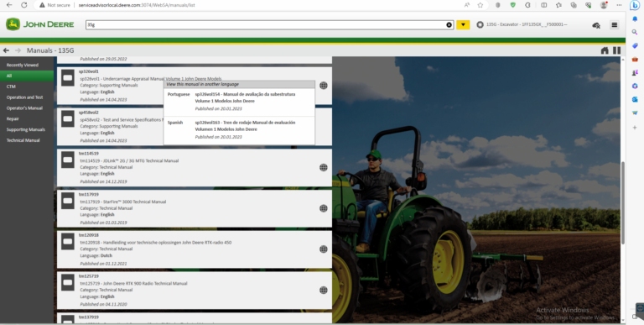Screen dimensions: 644x325
Task: Select the All category in sidebar
Action: click(27, 76)
